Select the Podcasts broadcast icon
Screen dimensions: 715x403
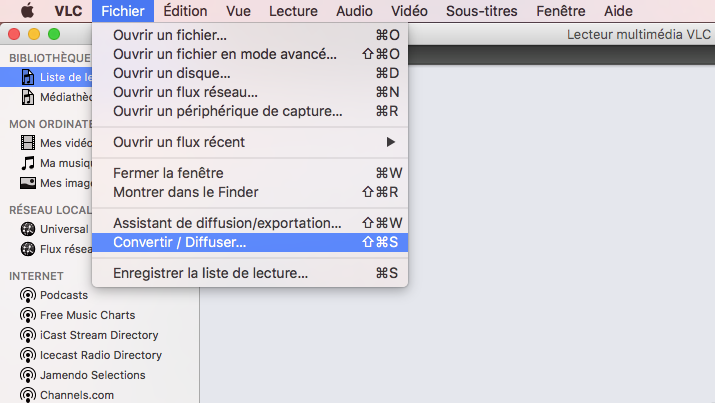[x=28, y=295]
